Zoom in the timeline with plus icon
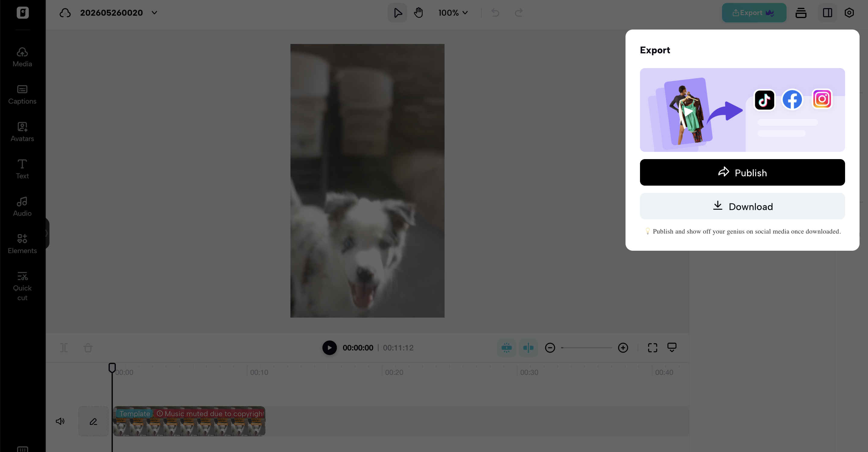Viewport: 868px width, 452px height. coord(623,348)
